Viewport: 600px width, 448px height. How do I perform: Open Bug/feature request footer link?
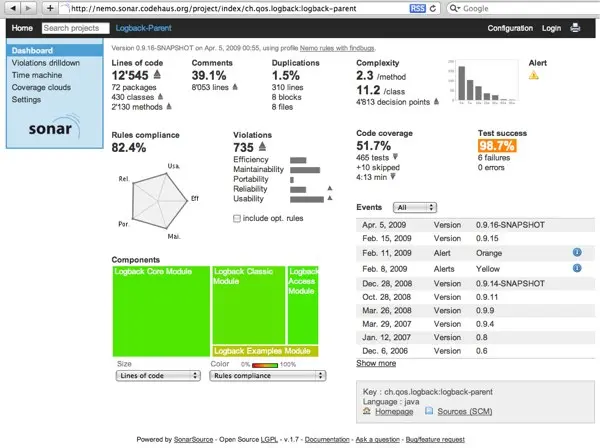click(x=435, y=439)
